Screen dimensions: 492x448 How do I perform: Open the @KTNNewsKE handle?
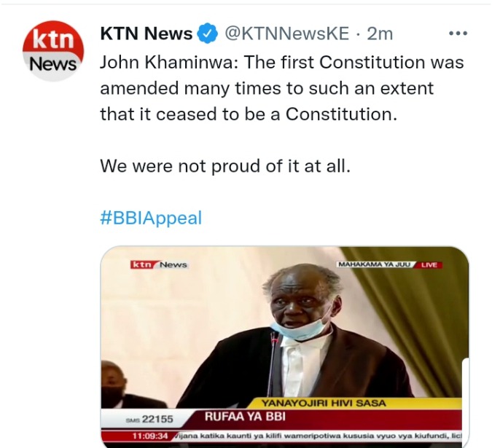tap(286, 34)
